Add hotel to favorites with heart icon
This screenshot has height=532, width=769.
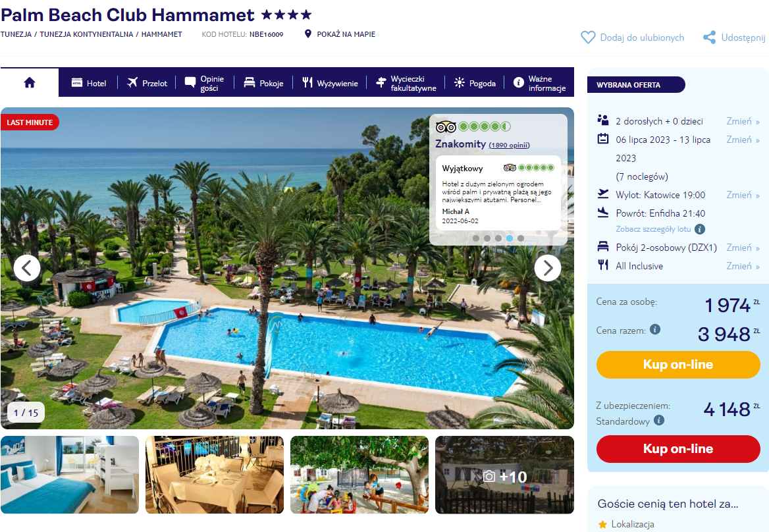(588, 38)
